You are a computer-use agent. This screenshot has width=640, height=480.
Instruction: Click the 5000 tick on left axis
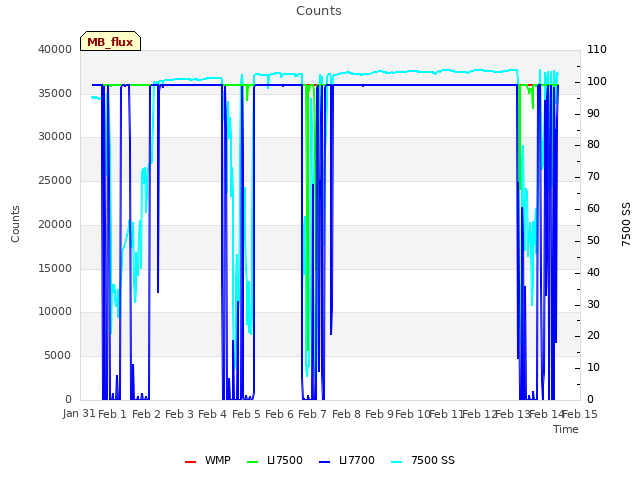click(58, 356)
